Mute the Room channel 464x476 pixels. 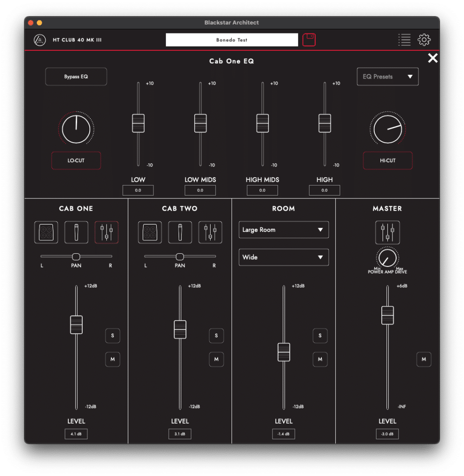tap(320, 359)
